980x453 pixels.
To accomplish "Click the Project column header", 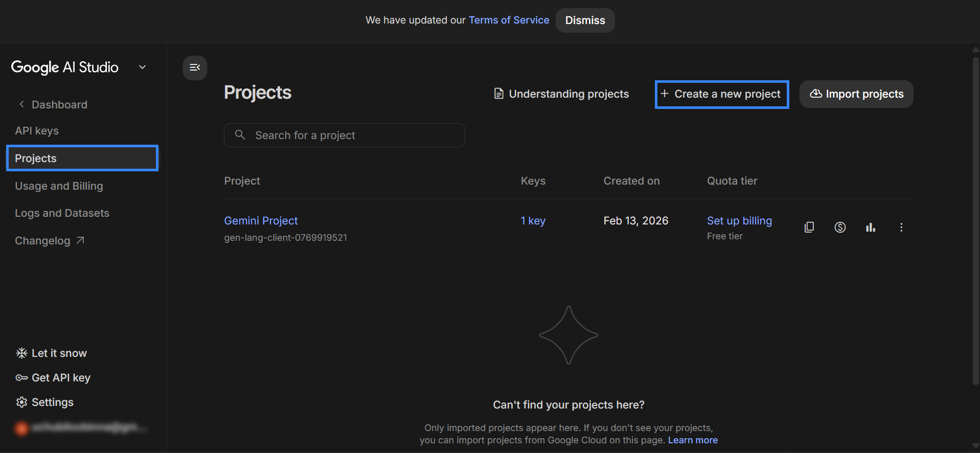I will click(242, 181).
